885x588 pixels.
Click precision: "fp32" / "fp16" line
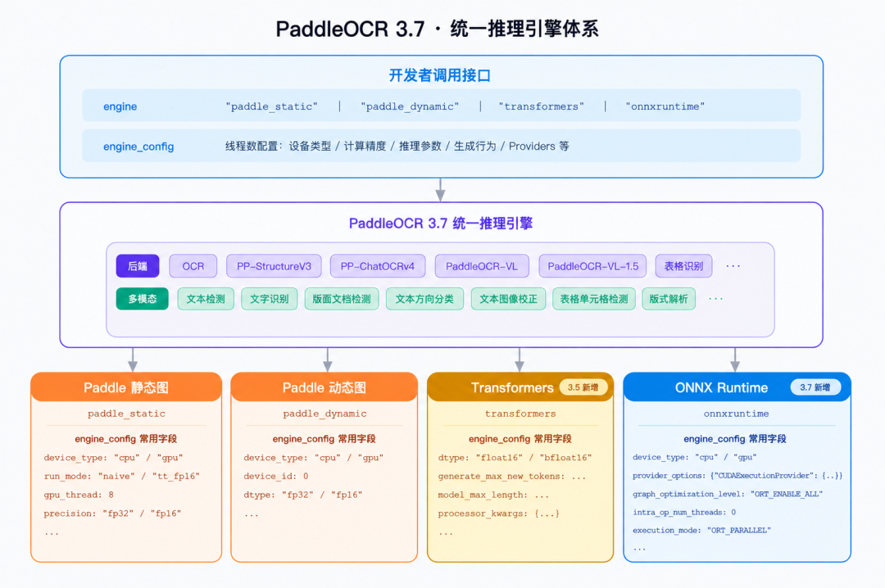tap(112, 513)
